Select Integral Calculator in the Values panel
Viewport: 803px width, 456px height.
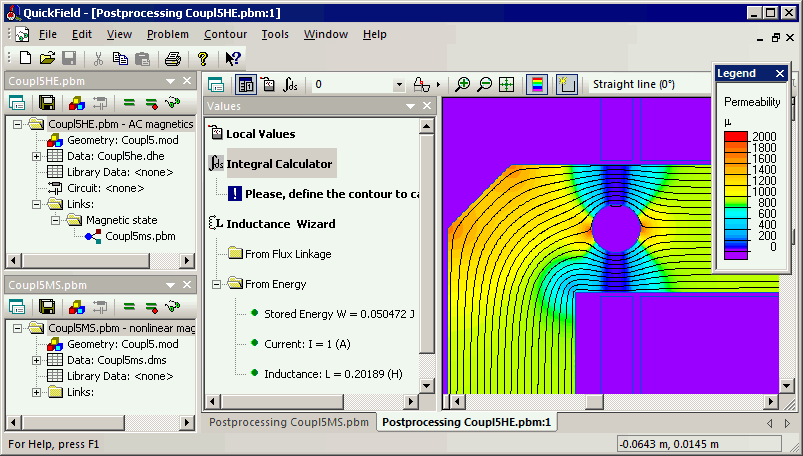pos(279,164)
